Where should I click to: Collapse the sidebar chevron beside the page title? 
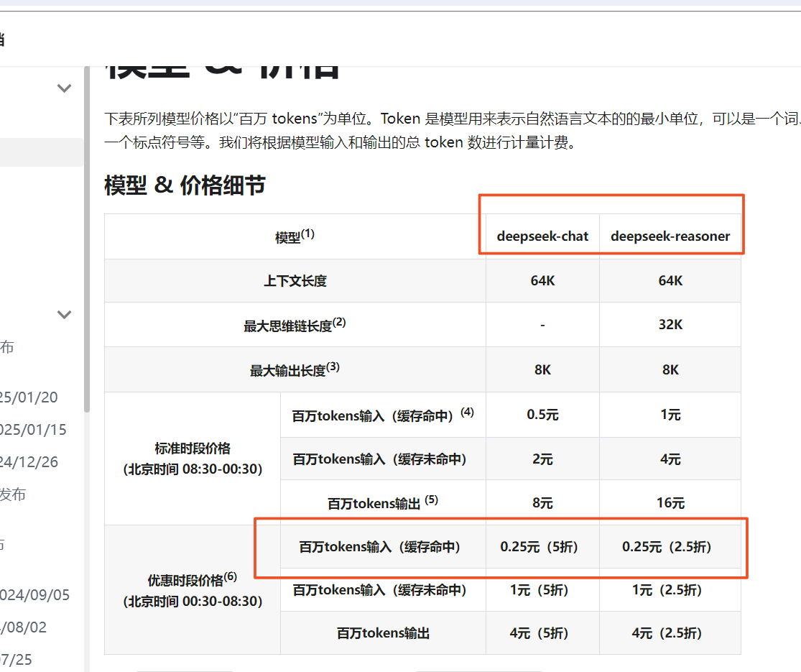(x=64, y=88)
